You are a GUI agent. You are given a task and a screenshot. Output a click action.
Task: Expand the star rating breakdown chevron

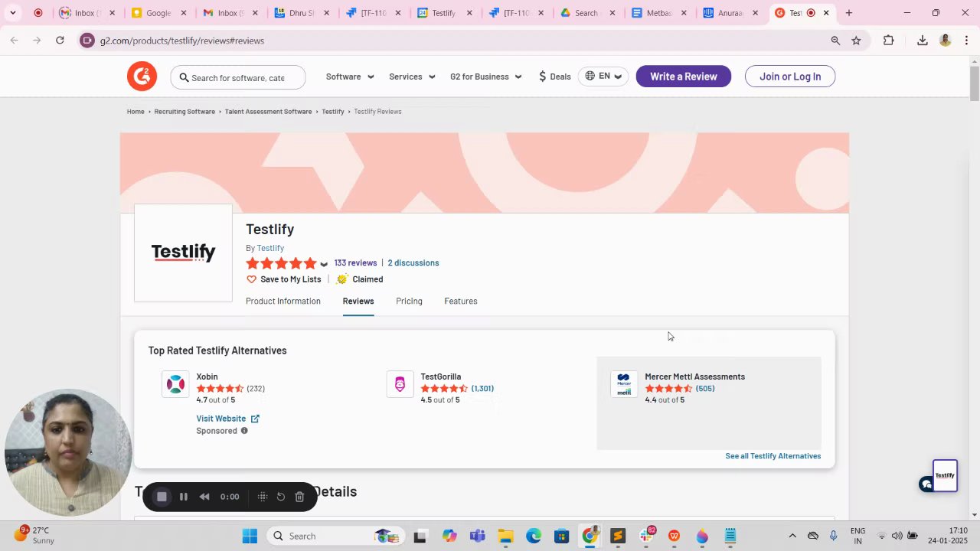pyautogui.click(x=324, y=264)
